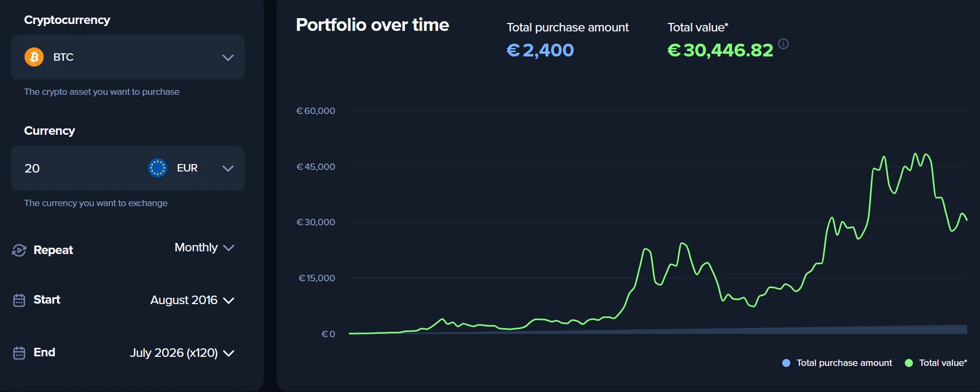Click the blue legend dot for purchase amount
Screen dimensions: 980x392
(786, 363)
